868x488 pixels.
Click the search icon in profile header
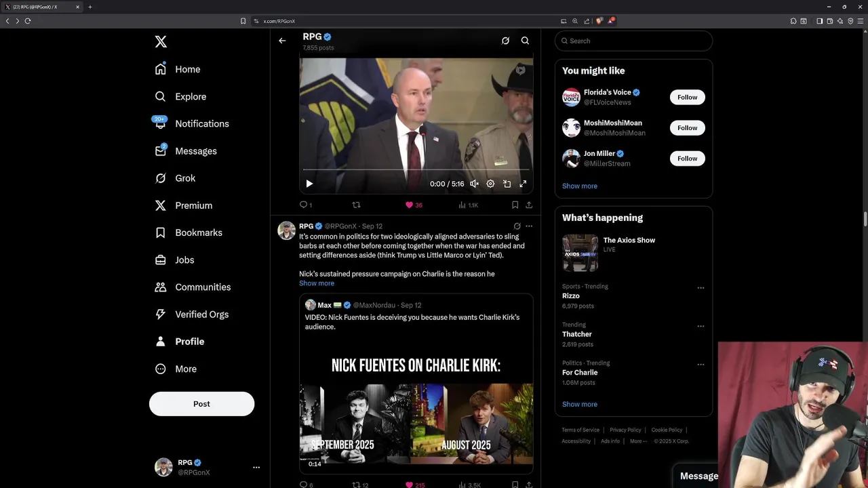[525, 41]
